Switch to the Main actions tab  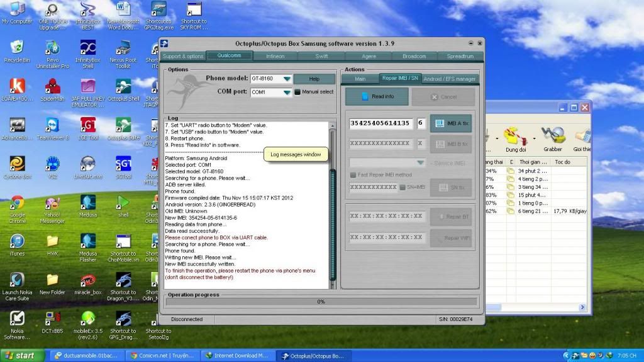[x=360, y=79]
